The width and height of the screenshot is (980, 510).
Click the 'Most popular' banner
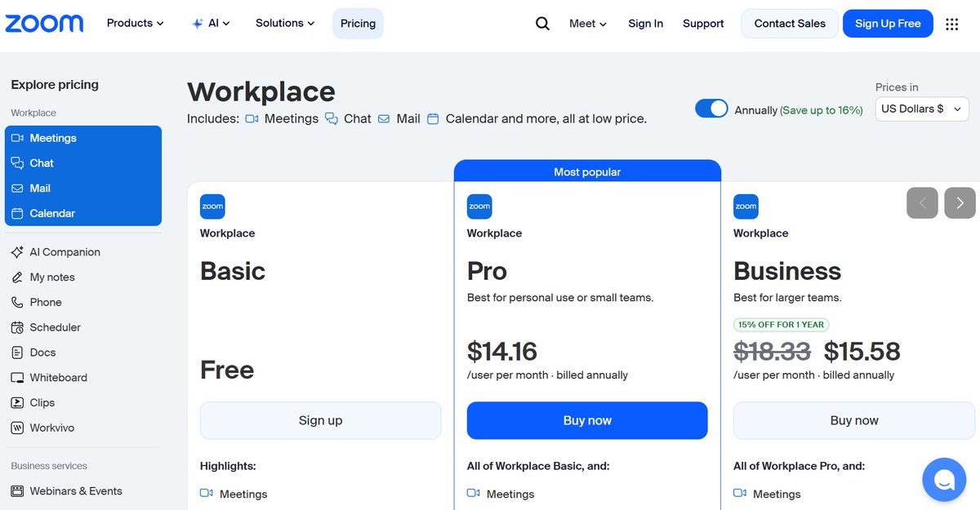point(587,171)
